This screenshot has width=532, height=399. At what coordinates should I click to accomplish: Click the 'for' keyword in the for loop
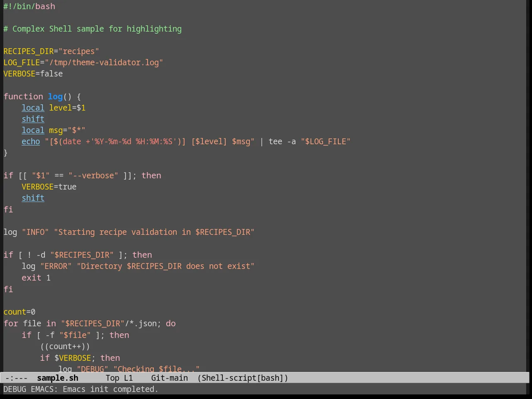click(x=11, y=323)
